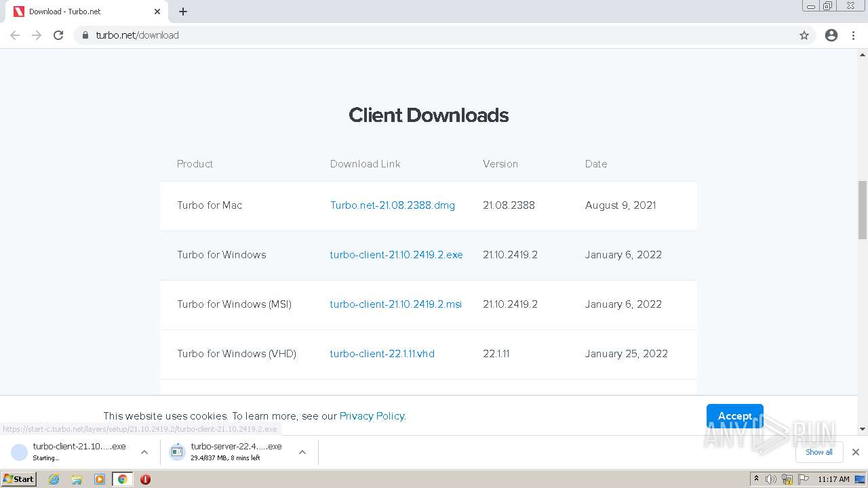Image resolution: width=868 pixels, height=488 pixels.
Task: Click the Date column header
Action: click(x=596, y=164)
